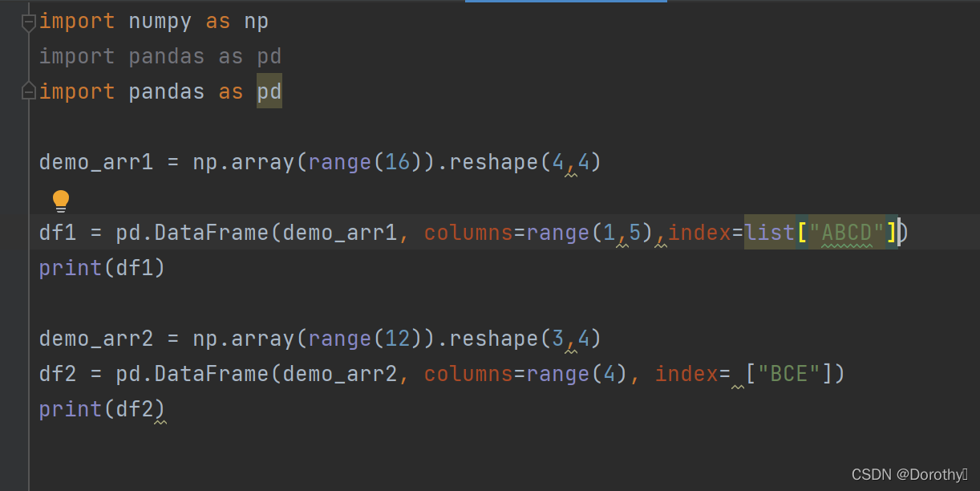Click 'DataFrame' in the df1 line
Image resolution: width=980 pixels, height=491 pixels.
pos(212,233)
